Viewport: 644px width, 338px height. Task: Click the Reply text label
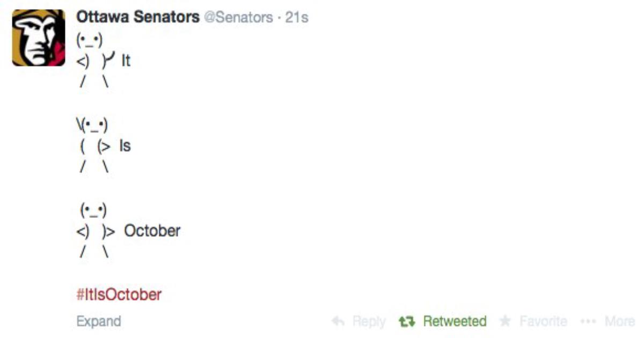[369, 322]
